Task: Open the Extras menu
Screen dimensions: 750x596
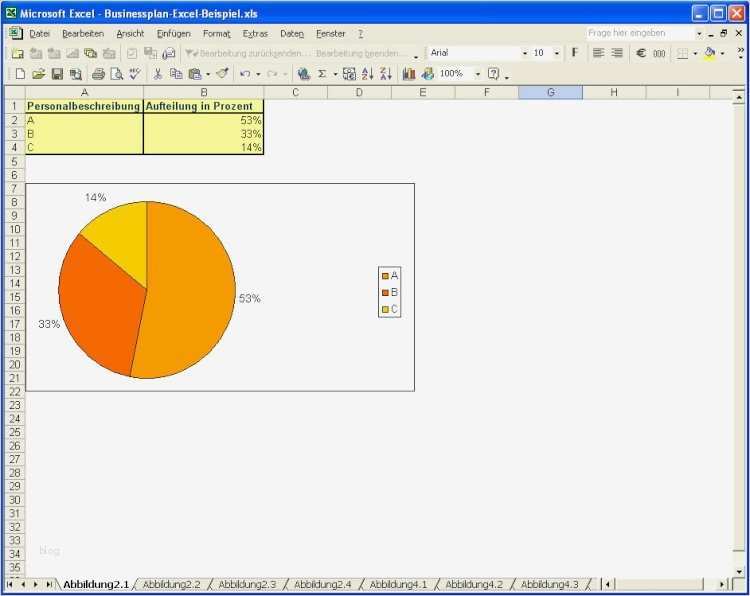Action: (x=255, y=33)
